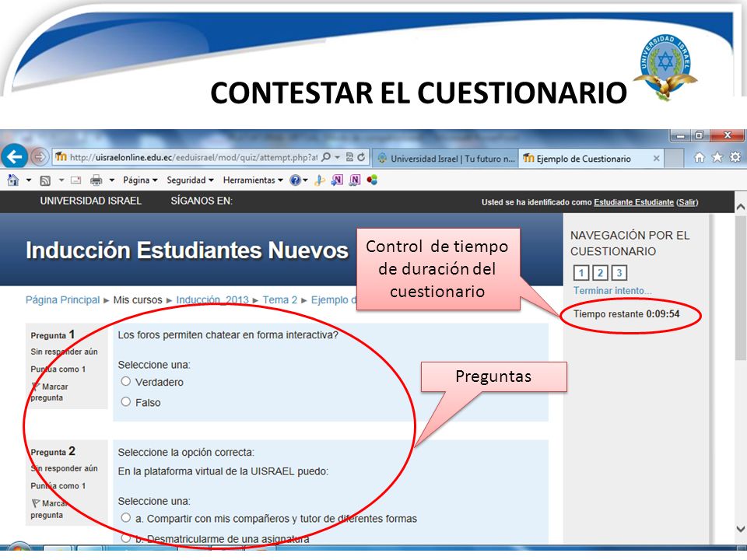This screenshot has height=560, width=747.
Task: Click the colored circles Messenger icon
Action: point(372,180)
